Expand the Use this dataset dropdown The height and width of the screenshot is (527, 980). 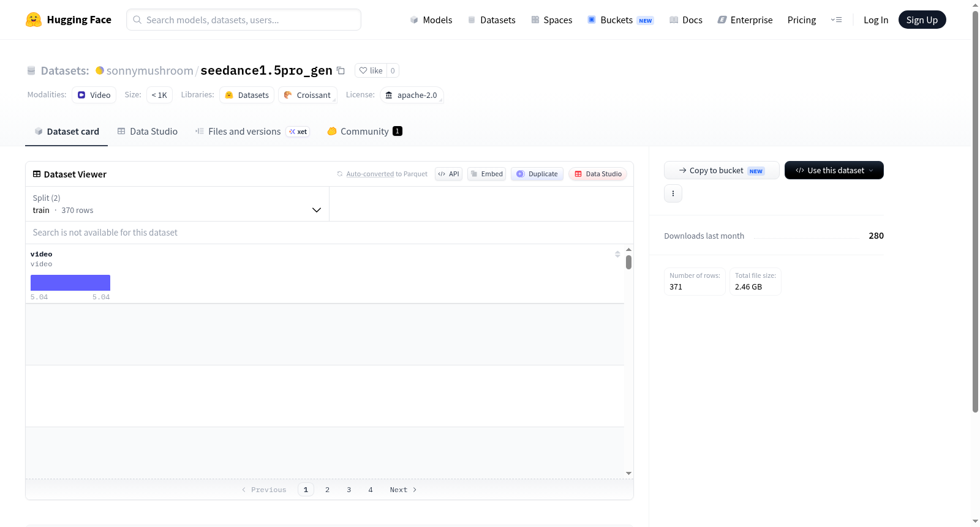point(834,170)
